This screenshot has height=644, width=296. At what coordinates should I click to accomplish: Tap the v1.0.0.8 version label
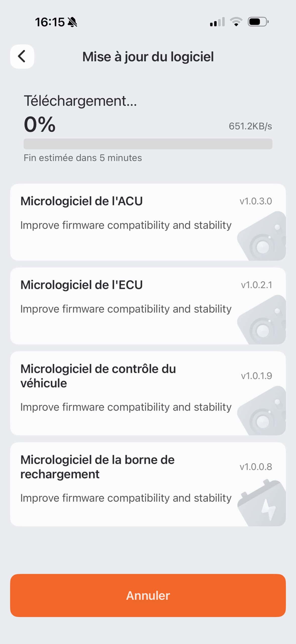tap(256, 467)
